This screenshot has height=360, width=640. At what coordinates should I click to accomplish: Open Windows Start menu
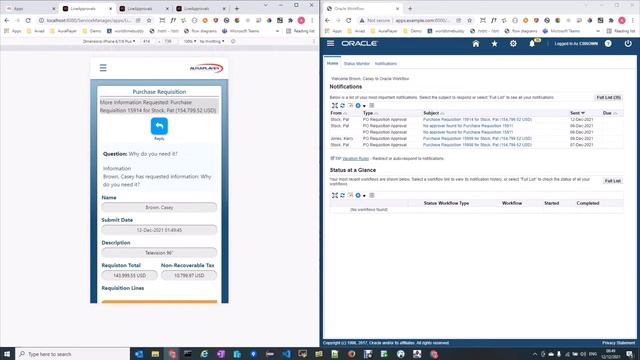(x=7, y=354)
